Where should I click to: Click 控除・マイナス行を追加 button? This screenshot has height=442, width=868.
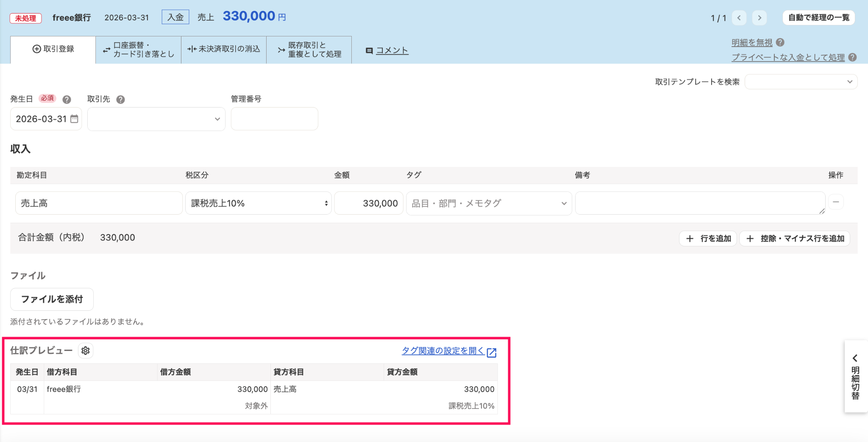[794, 238]
